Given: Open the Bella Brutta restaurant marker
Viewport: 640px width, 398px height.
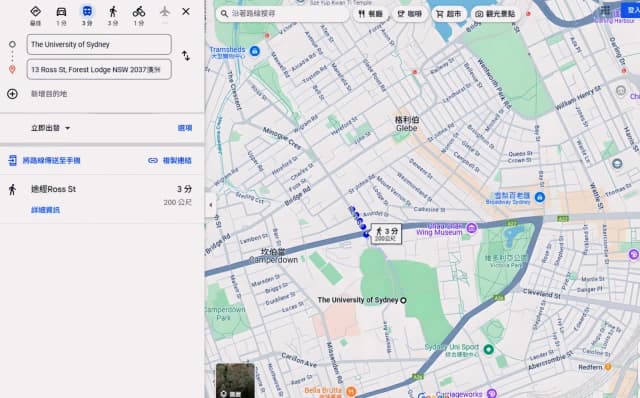Looking at the screenshot, I should (x=351, y=391).
